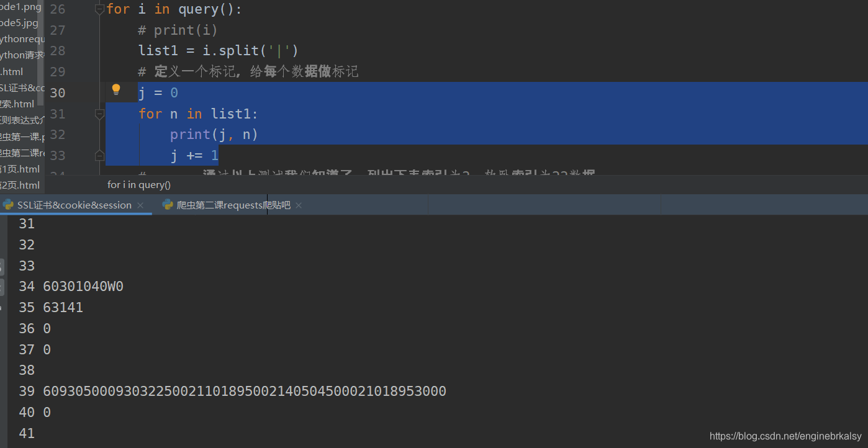Click gutter line number 32

coord(57,135)
